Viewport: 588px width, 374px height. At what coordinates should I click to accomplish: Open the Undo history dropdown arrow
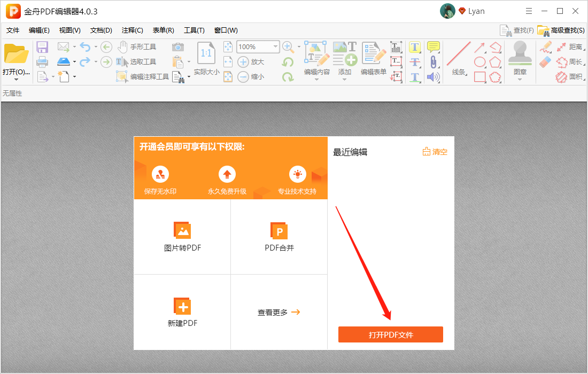(96, 47)
